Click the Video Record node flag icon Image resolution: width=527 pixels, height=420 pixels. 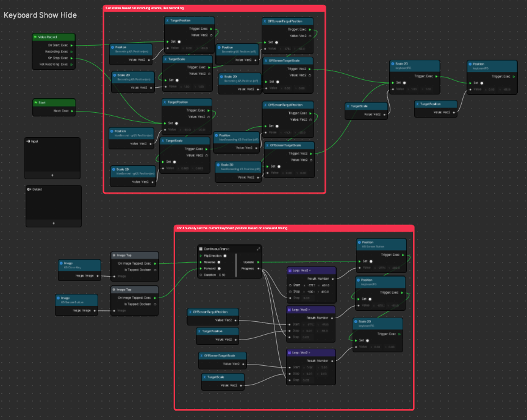(x=35, y=37)
